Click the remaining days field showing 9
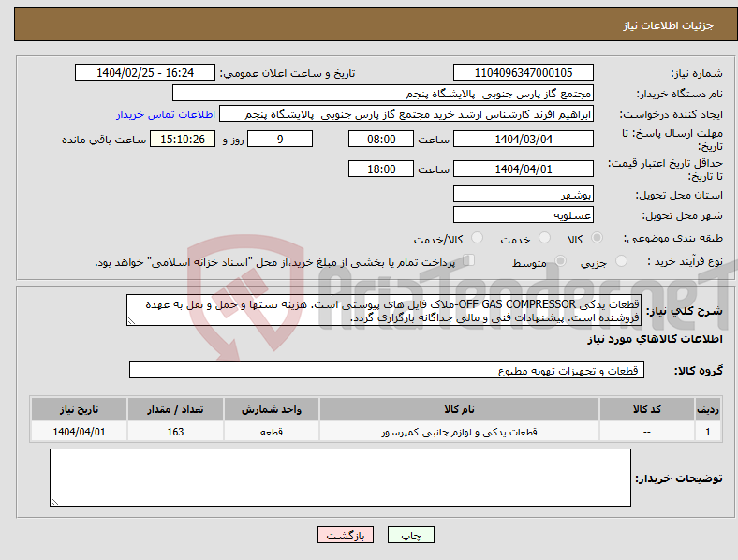Screen dimensions: 738x560 click(280, 139)
